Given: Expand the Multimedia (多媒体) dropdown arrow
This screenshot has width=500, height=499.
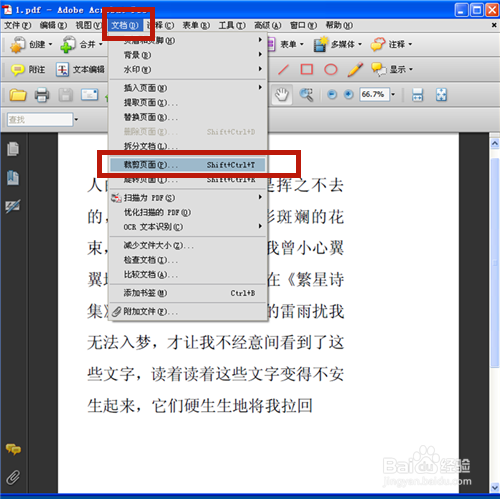Looking at the screenshot, I should (360, 44).
